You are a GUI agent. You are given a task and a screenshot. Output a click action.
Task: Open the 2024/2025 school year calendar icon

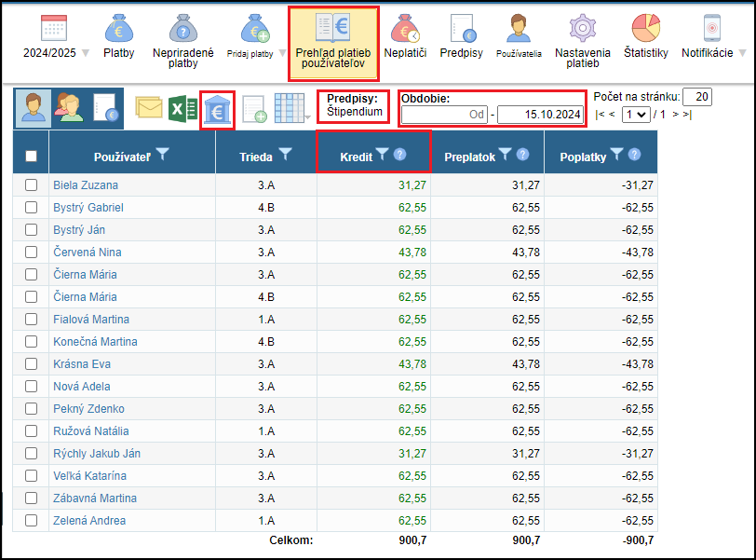(53, 29)
